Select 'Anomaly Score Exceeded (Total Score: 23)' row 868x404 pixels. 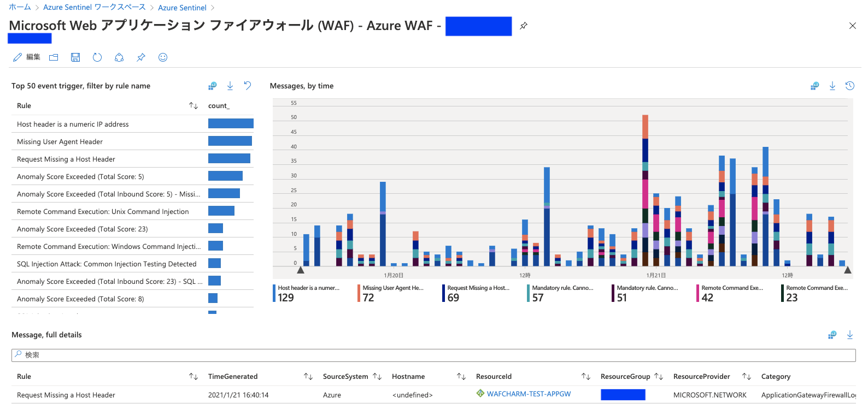point(132,229)
